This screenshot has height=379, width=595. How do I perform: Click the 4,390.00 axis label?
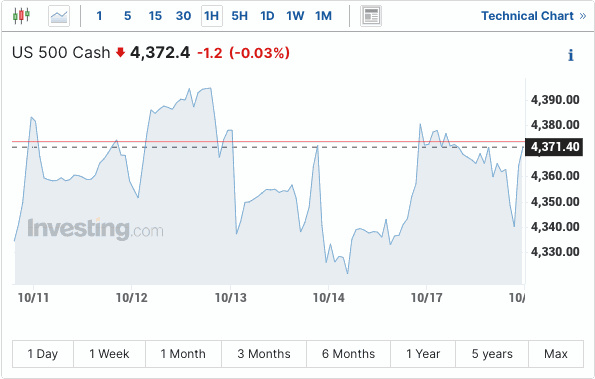(x=555, y=100)
